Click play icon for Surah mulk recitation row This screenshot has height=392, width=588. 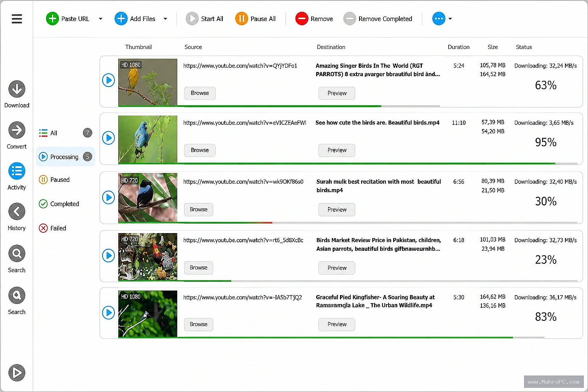[109, 198]
